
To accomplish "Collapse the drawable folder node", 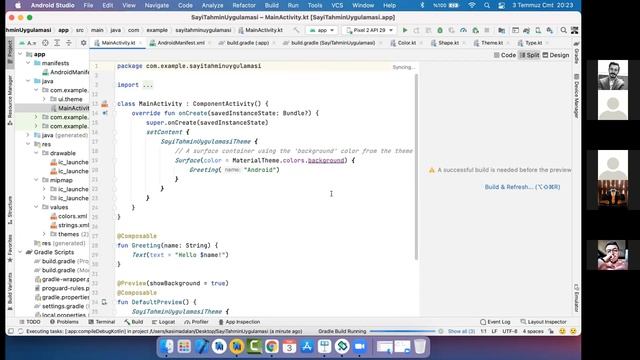I will click(x=36, y=153).
